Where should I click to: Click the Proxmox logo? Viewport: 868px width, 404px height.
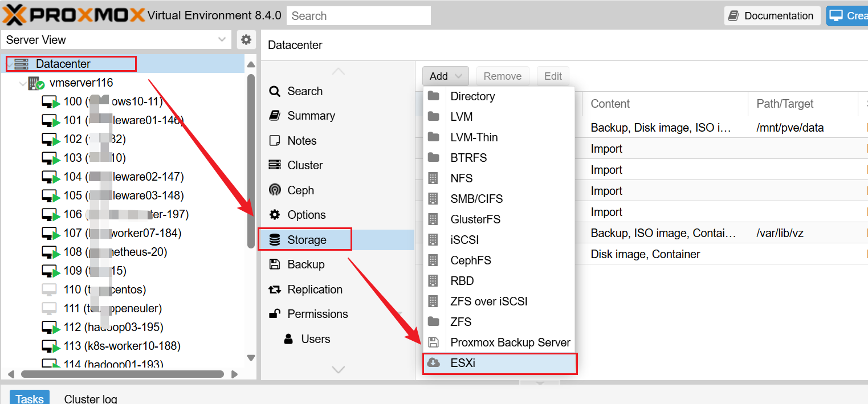74,15
